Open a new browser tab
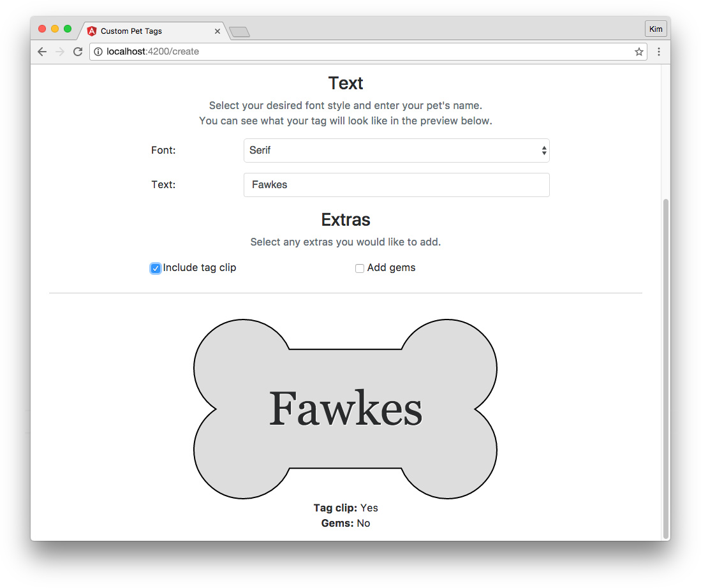701x588 pixels. 239,32
